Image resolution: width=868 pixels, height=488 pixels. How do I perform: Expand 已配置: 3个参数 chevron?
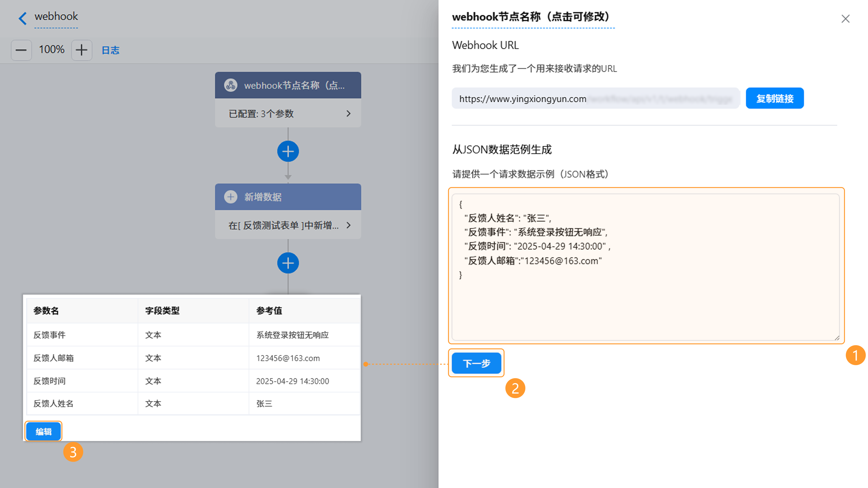pyautogui.click(x=348, y=113)
